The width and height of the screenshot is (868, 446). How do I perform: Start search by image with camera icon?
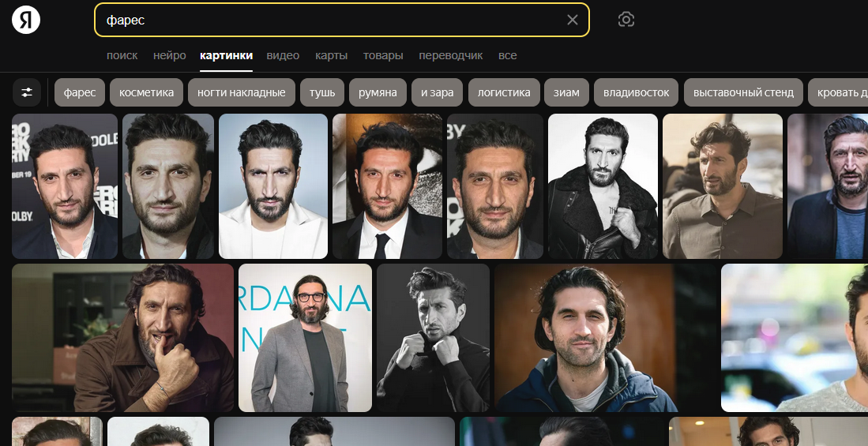point(626,20)
